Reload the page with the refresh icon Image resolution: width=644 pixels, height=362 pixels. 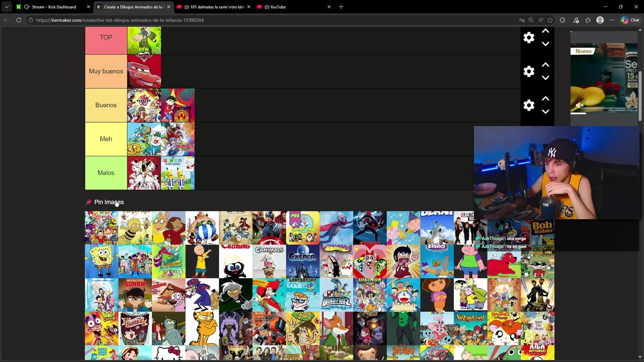click(x=19, y=20)
